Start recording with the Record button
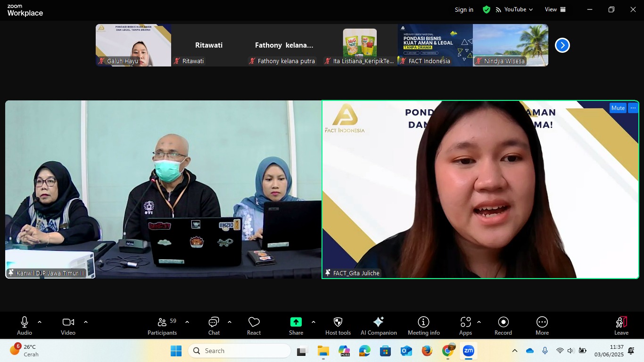This screenshot has width=644, height=362. [503, 325]
